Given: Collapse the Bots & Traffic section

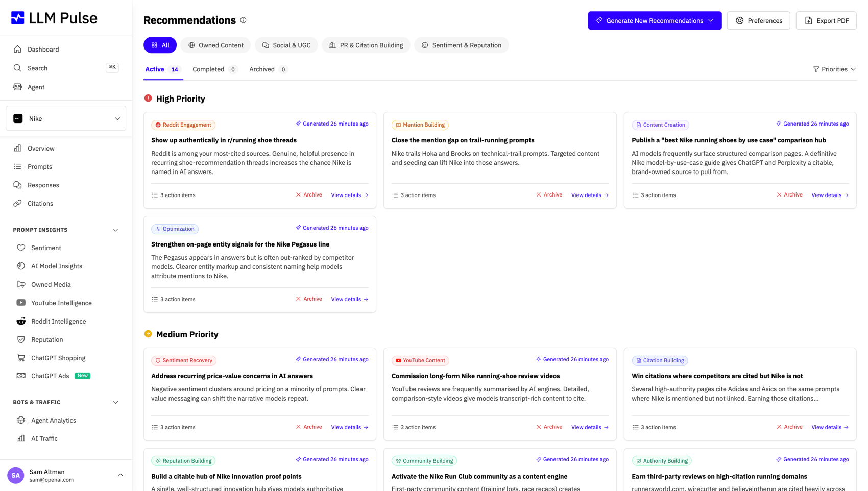Looking at the screenshot, I should click(115, 403).
